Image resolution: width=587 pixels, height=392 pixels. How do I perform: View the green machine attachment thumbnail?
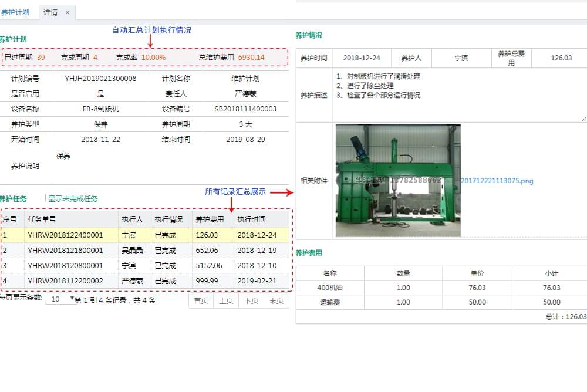pos(398,181)
